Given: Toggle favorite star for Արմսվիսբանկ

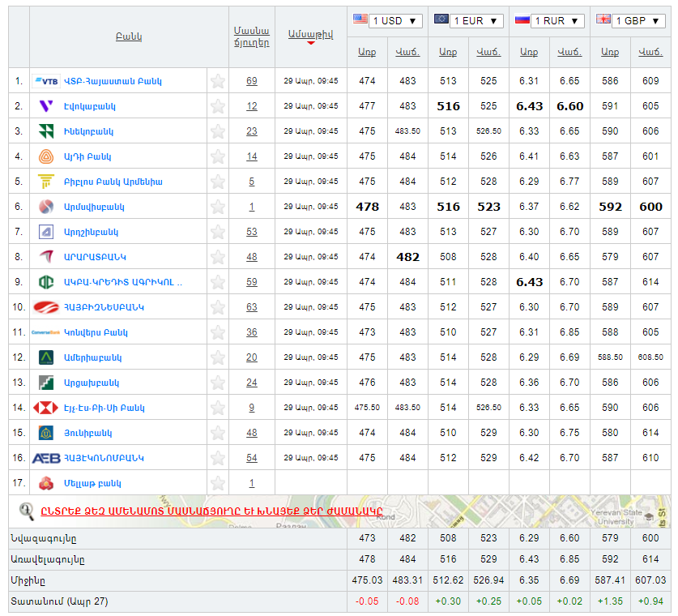Looking at the screenshot, I should [218, 207].
